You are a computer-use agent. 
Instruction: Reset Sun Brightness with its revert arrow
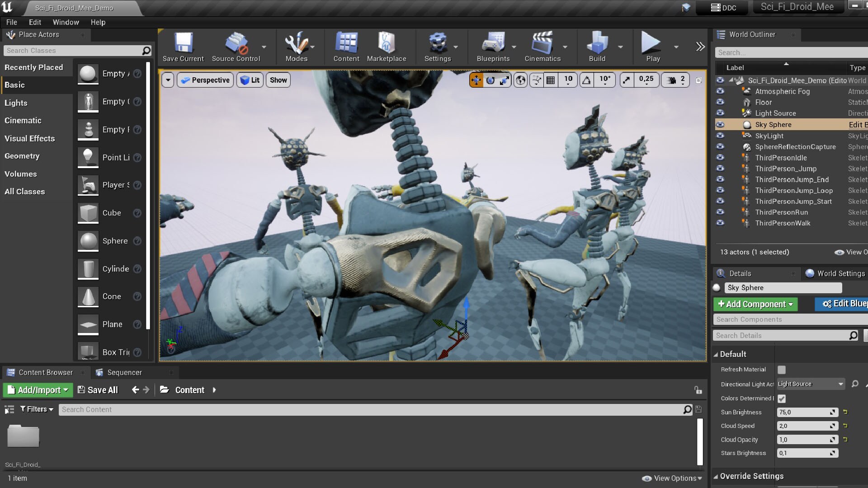point(846,412)
